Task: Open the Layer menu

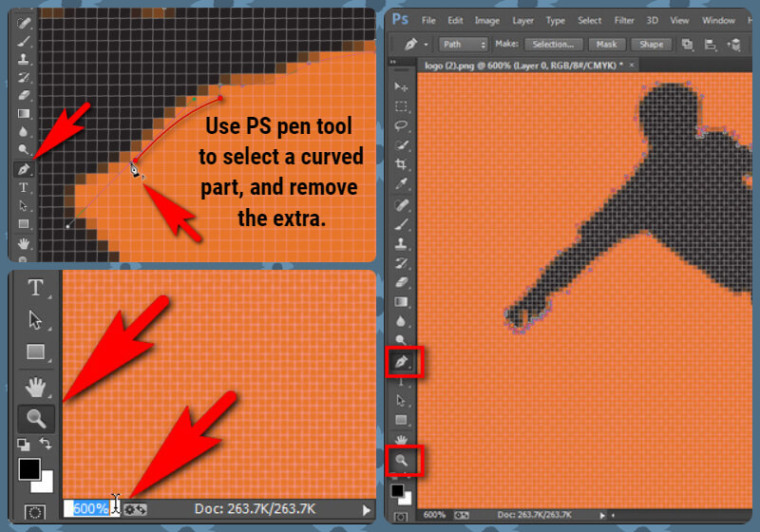Action: [x=522, y=20]
